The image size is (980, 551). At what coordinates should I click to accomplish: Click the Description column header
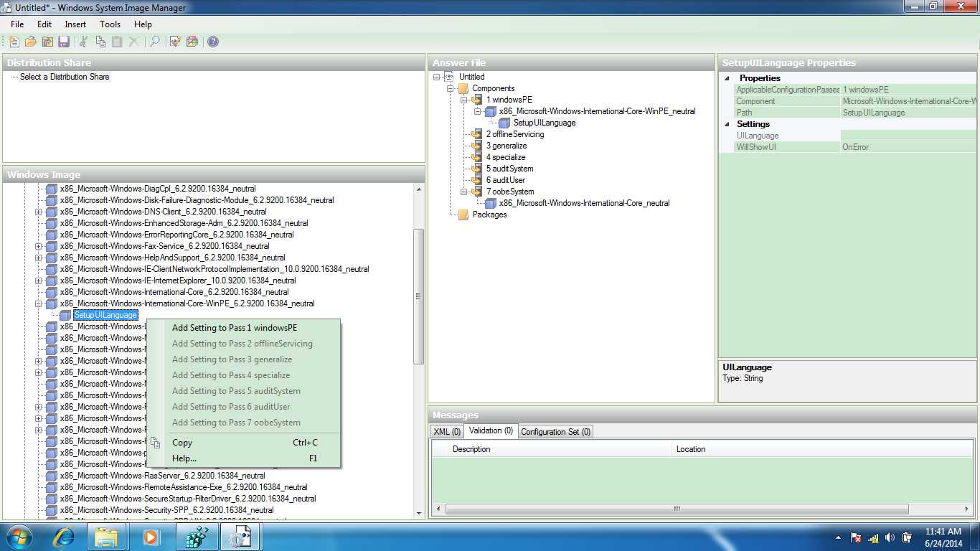(559, 449)
